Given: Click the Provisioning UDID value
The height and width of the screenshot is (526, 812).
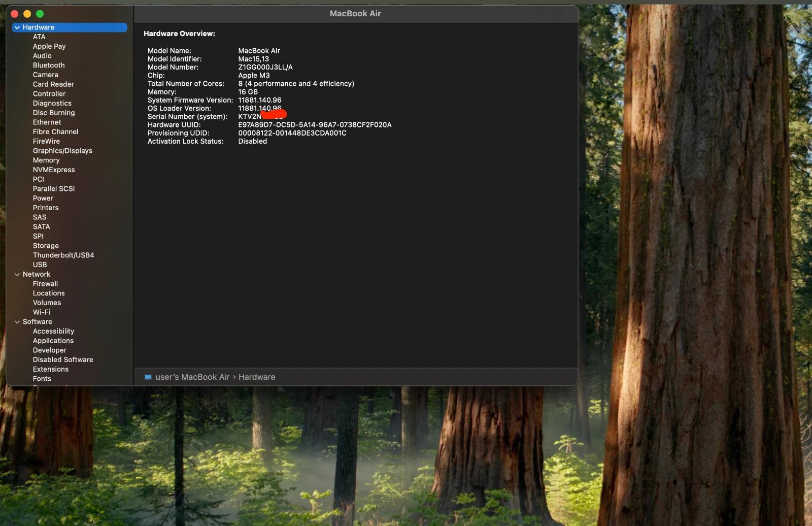Looking at the screenshot, I should 292,133.
